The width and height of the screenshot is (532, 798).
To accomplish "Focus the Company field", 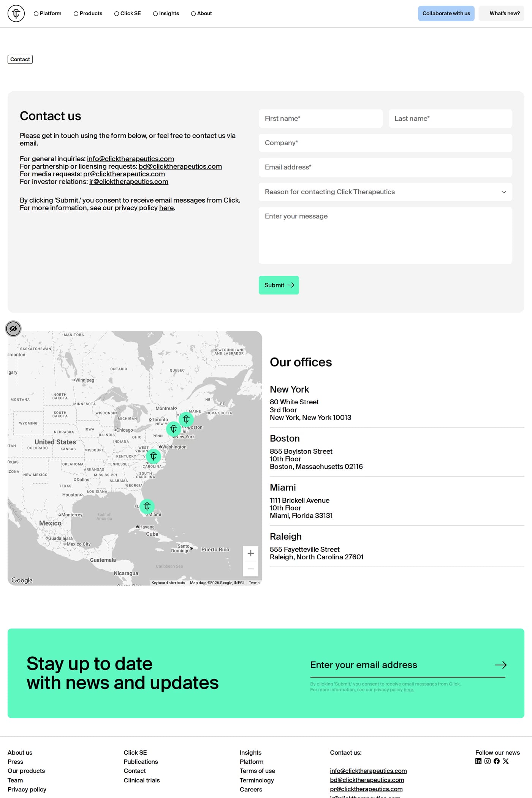I will click(385, 143).
